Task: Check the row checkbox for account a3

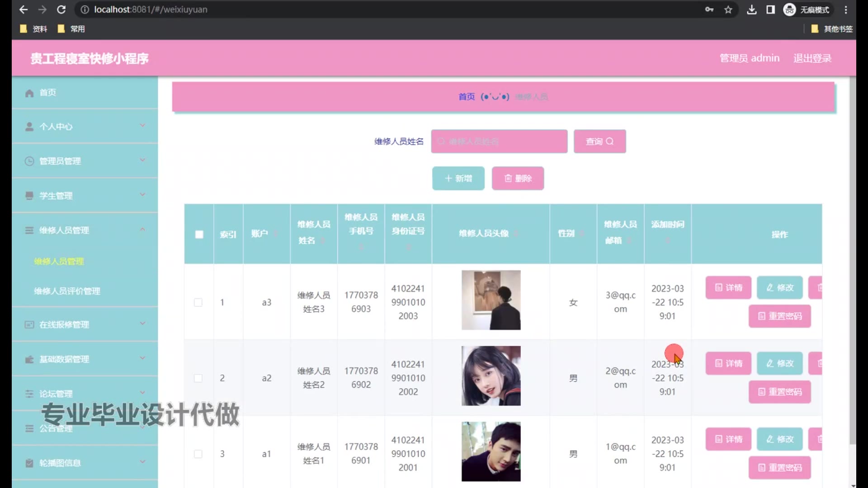Action: pyautogui.click(x=198, y=302)
